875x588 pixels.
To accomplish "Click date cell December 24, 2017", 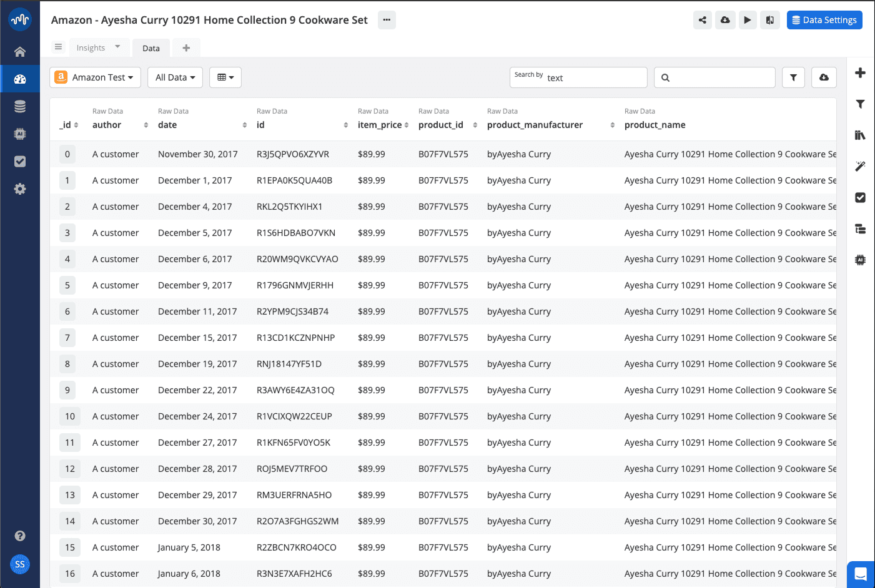I will click(x=197, y=416).
